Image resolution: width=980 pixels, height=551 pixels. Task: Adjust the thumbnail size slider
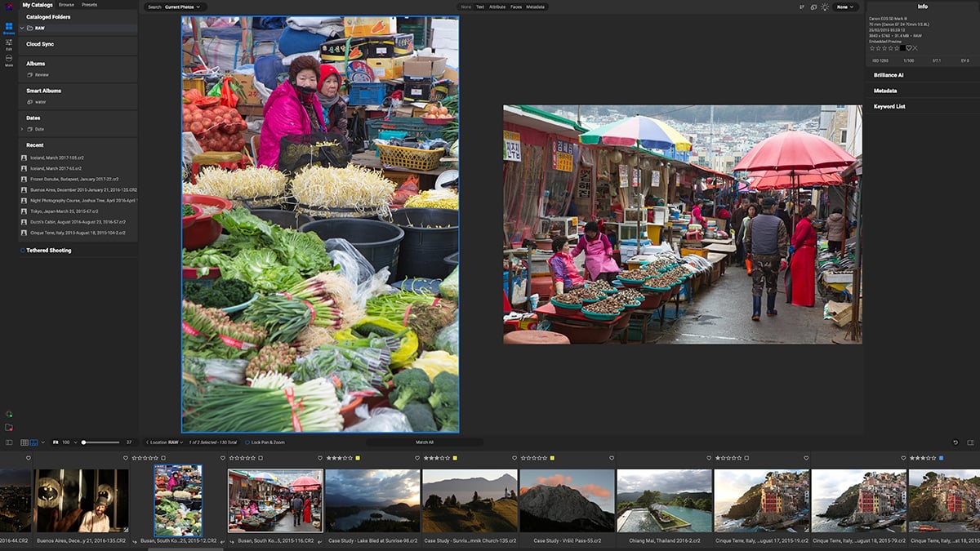83,442
